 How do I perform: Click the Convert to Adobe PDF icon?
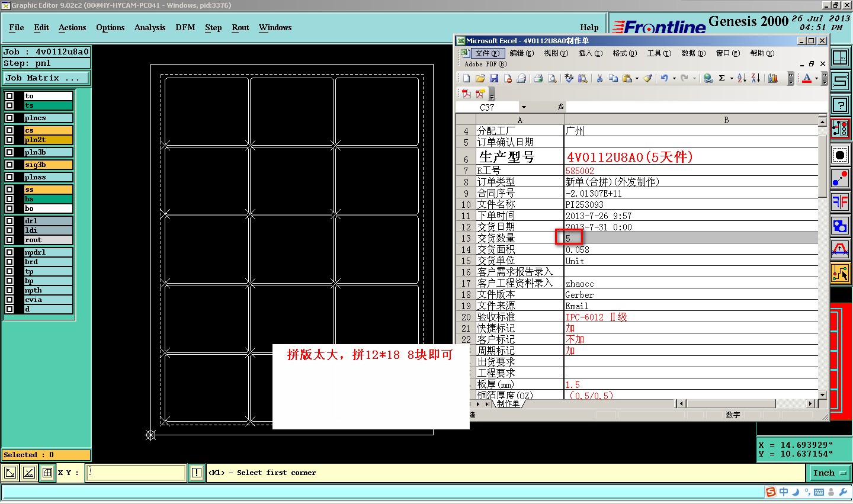point(466,94)
